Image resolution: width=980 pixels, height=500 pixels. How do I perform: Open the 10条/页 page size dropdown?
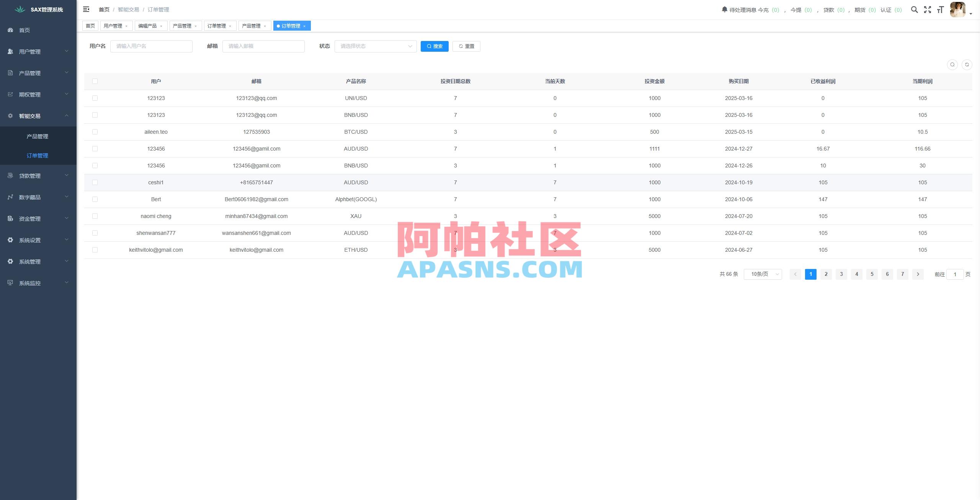(763, 274)
